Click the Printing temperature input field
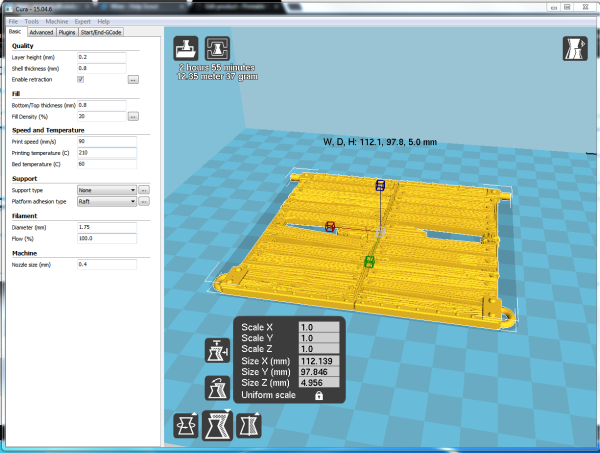600x453 pixels. (x=107, y=153)
